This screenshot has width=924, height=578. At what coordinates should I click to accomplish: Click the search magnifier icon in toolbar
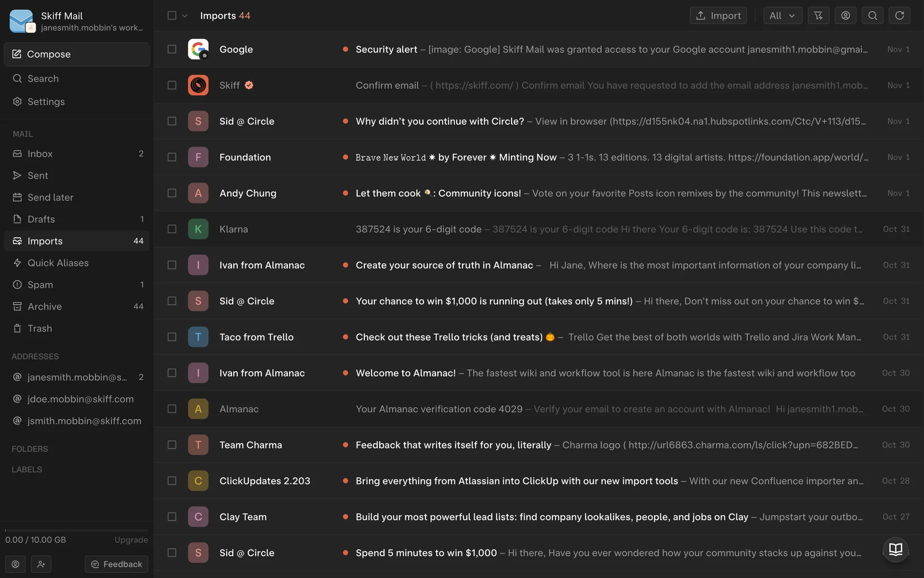tap(872, 15)
